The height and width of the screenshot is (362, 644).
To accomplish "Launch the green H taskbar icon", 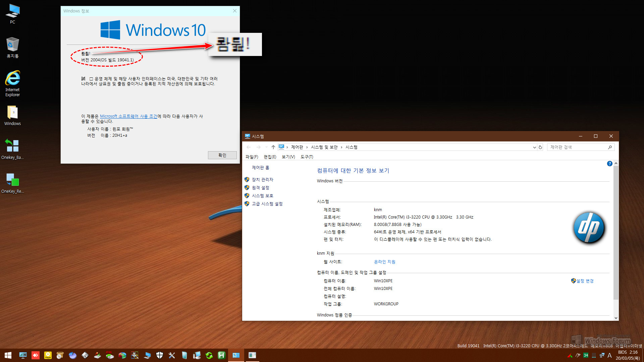I will point(221,355).
